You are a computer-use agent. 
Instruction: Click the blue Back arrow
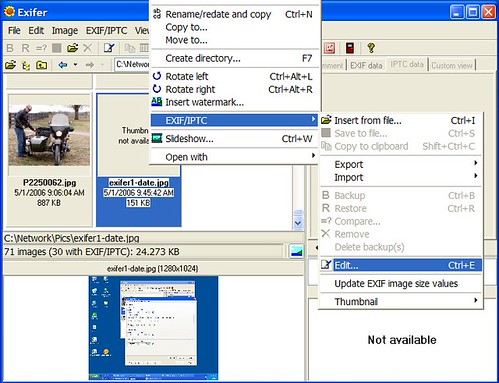click(63, 65)
